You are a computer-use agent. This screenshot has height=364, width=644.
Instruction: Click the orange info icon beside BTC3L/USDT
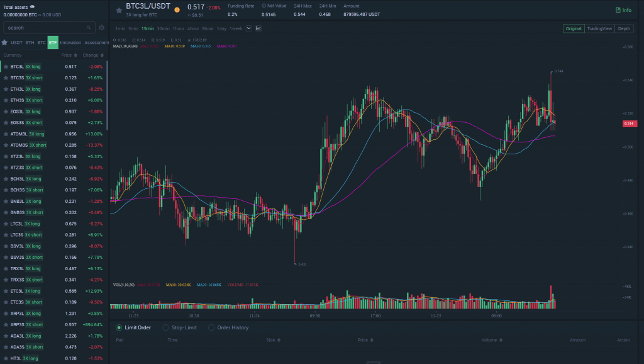pyautogui.click(x=177, y=10)
